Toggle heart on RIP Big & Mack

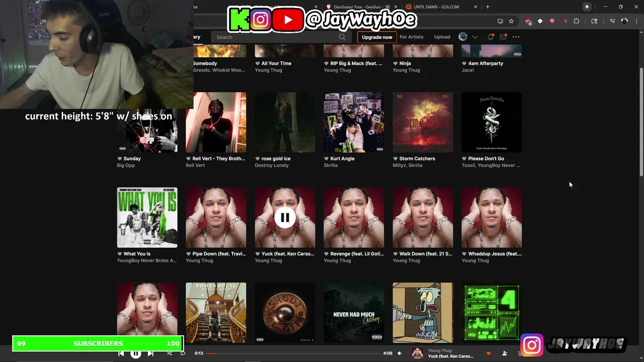(327, 63)
